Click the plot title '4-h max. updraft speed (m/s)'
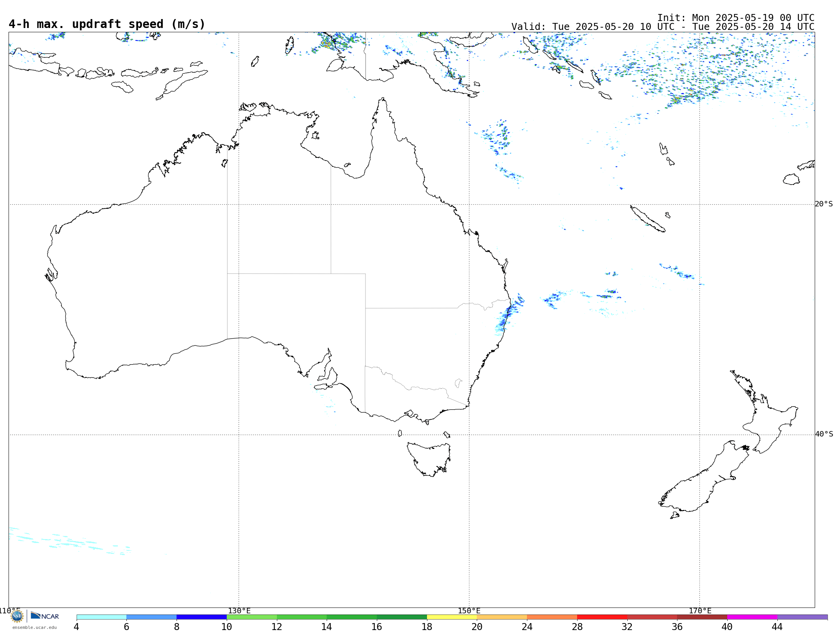The height and width of the screenshot is (632, 840). pos(107,24)
